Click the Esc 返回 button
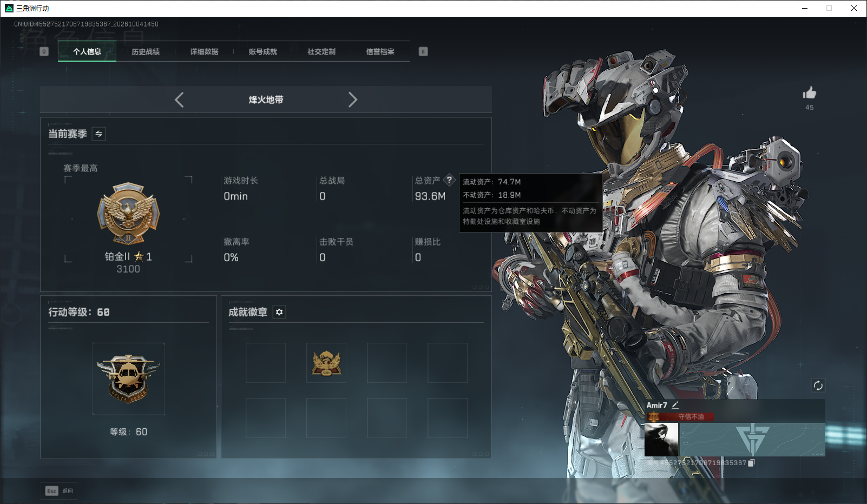Image resolution: width=867 pixels, height=504 pixels. [59, 490]
